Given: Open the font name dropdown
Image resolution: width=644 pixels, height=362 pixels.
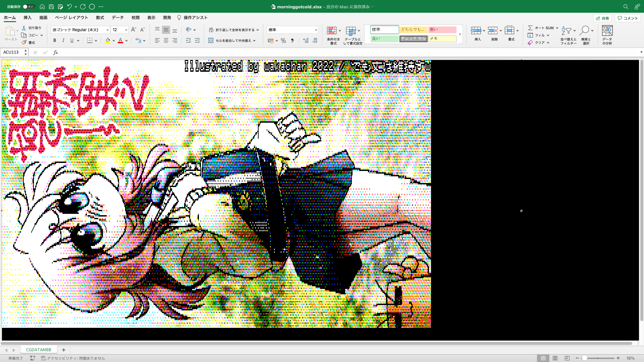Looking at the screenshot, I should tap(107, 30).
